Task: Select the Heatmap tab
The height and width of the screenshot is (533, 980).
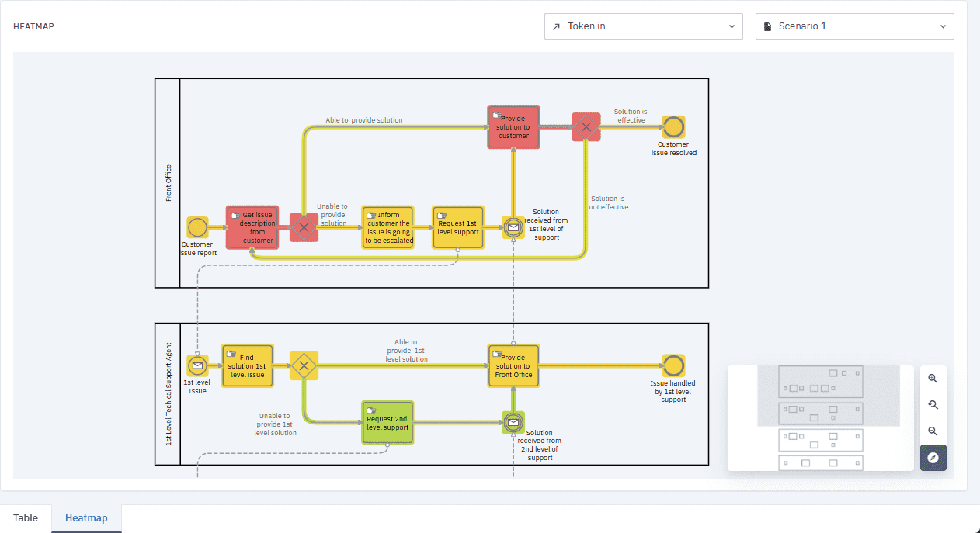Action: click(x=86, y=518)
